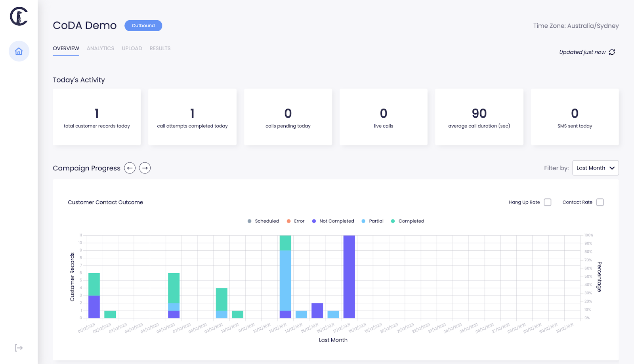Enable the Hang Up Rate checkbox
Screen dimensions: 634x364
548,202
